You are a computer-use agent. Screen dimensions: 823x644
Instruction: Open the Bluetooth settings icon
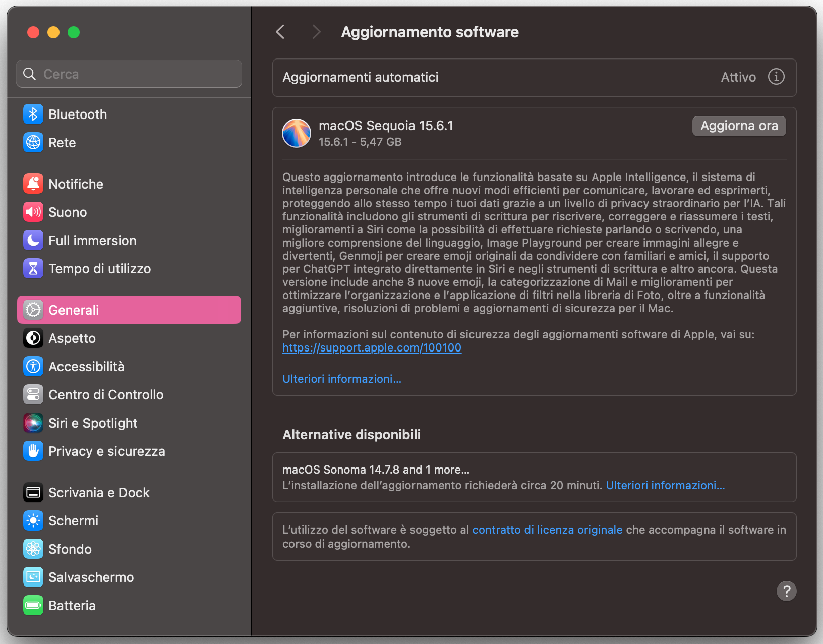pyautogui.click(x=32, y=114)
